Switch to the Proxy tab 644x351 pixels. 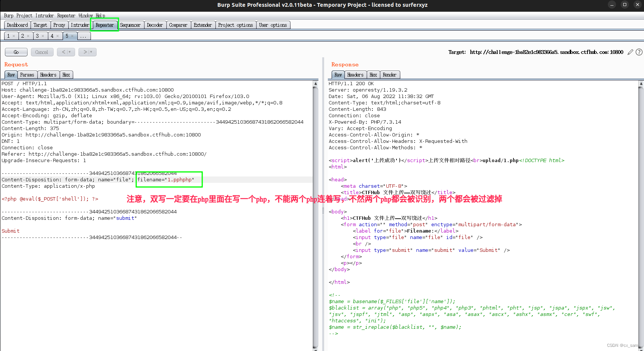(x=59, y=25)
